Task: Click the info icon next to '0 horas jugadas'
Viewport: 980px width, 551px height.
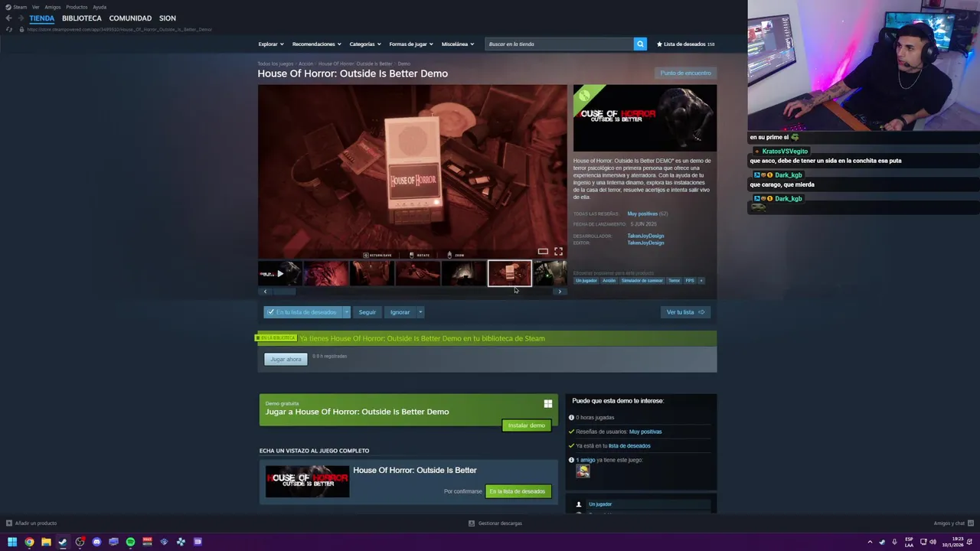Action: (571, 418)
